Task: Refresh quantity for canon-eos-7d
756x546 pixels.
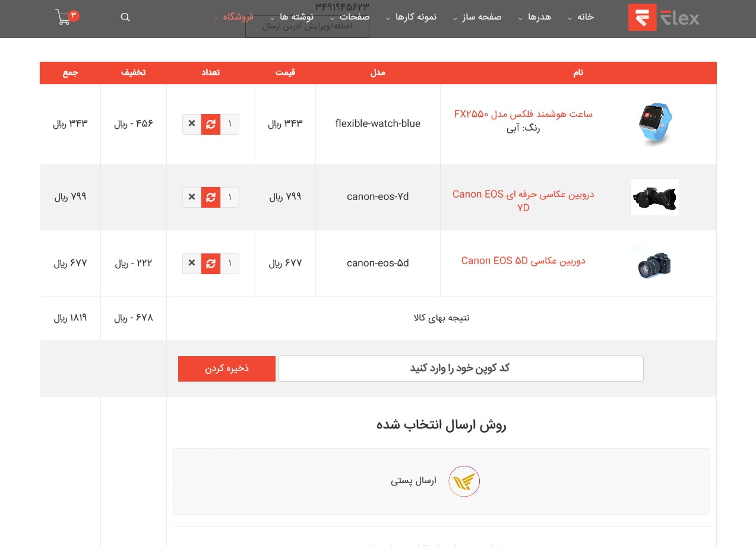Action: pos(211,197)
